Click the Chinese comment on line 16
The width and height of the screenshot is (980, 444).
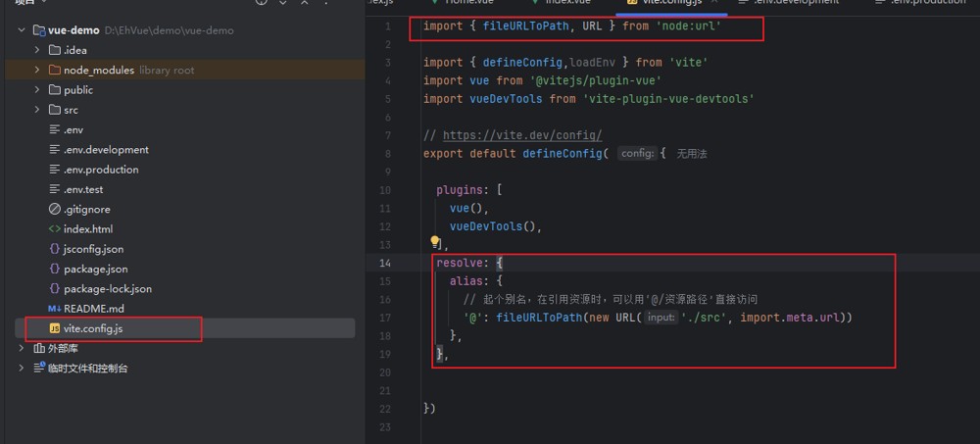610,300
